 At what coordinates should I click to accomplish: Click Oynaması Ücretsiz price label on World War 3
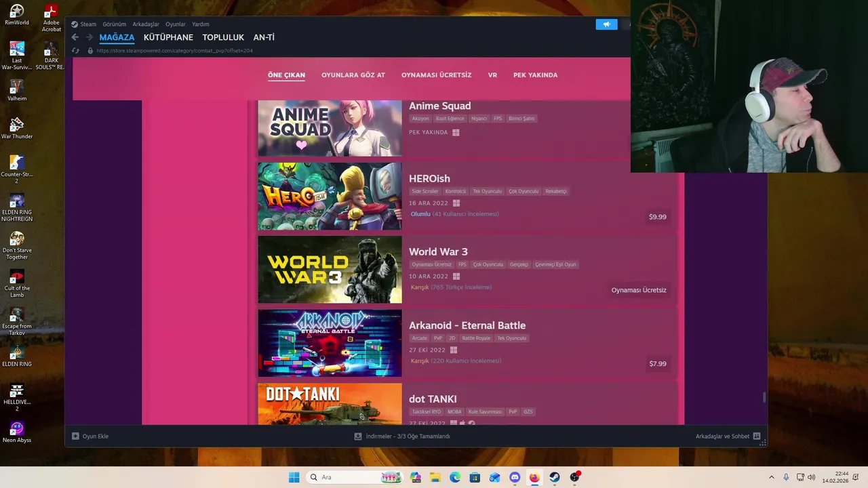(x=639, y=290)
